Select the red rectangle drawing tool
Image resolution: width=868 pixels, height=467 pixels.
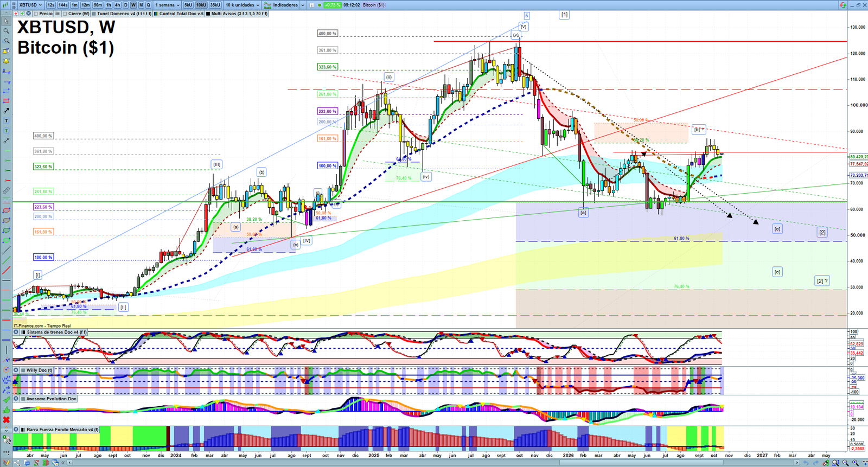6,101
